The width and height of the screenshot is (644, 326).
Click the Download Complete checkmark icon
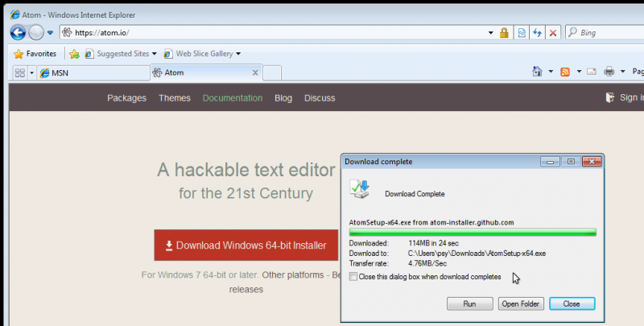click(x=359, y=189)
